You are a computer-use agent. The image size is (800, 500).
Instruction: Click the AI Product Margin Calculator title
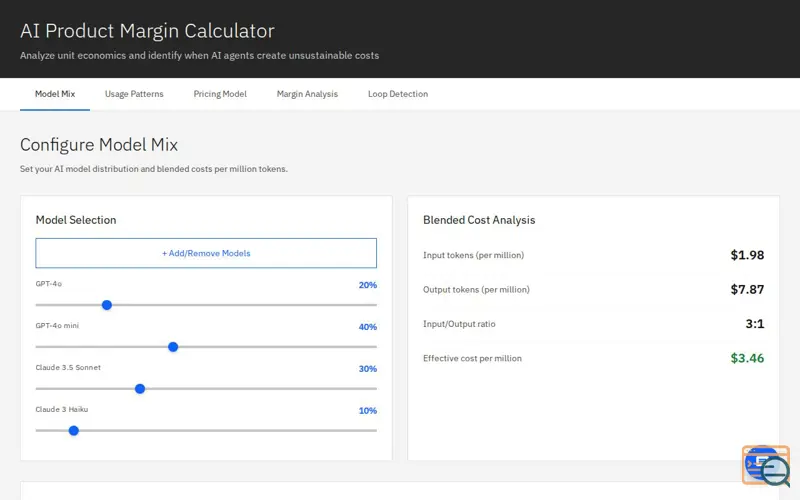[147, 31]
